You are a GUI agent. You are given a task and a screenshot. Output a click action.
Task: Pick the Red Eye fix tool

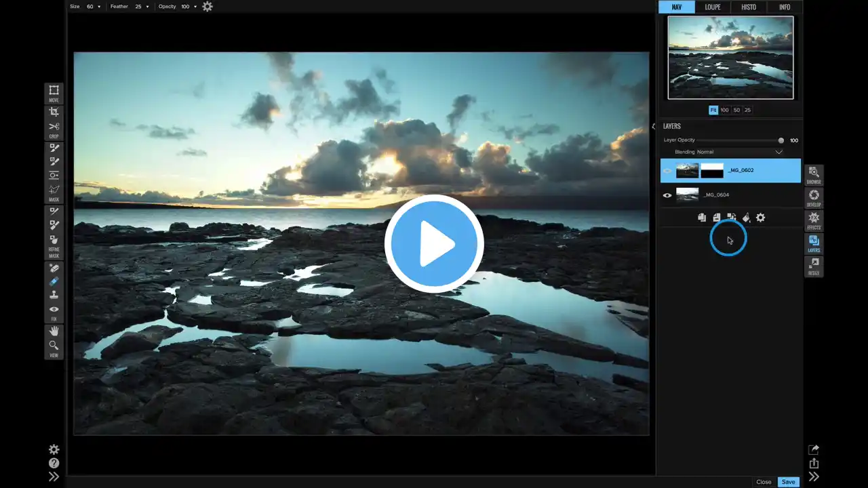(x=54, y=309)
